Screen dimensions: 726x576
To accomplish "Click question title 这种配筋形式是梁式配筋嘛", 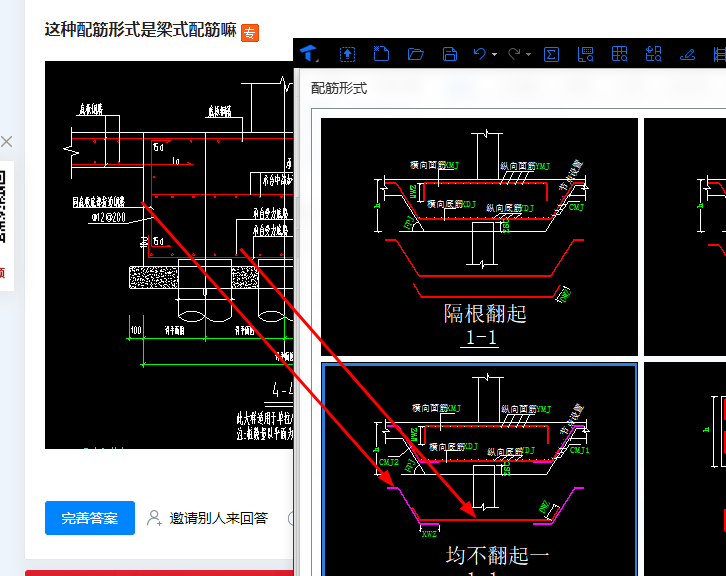I will (141, 30).
